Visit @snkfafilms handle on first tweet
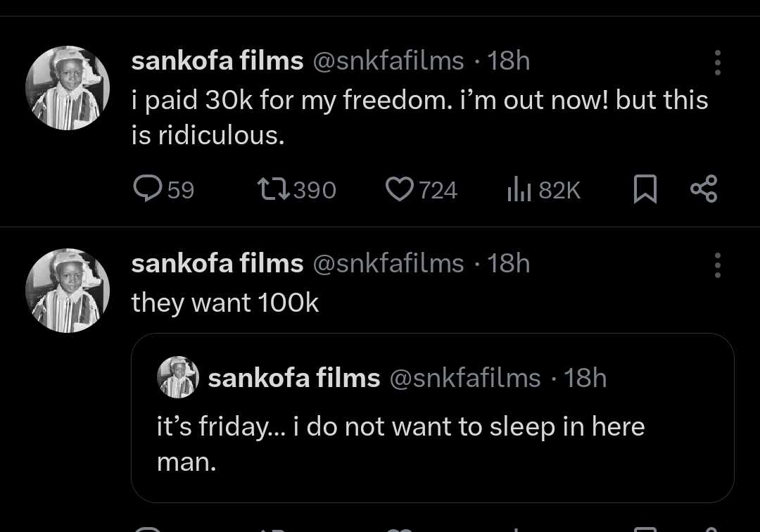The image size is (760, 532). coord(388,61)
